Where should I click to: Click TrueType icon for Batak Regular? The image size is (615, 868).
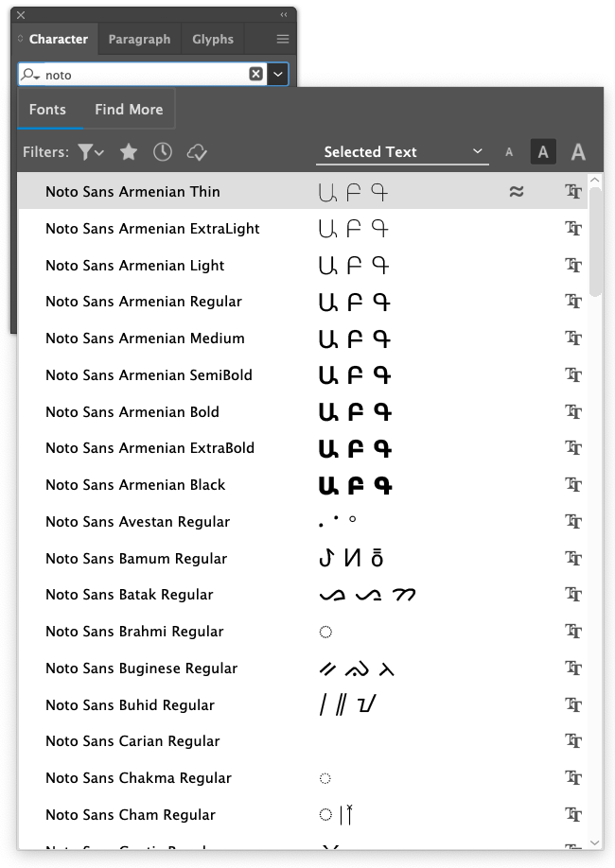click(x=572, y=594)
